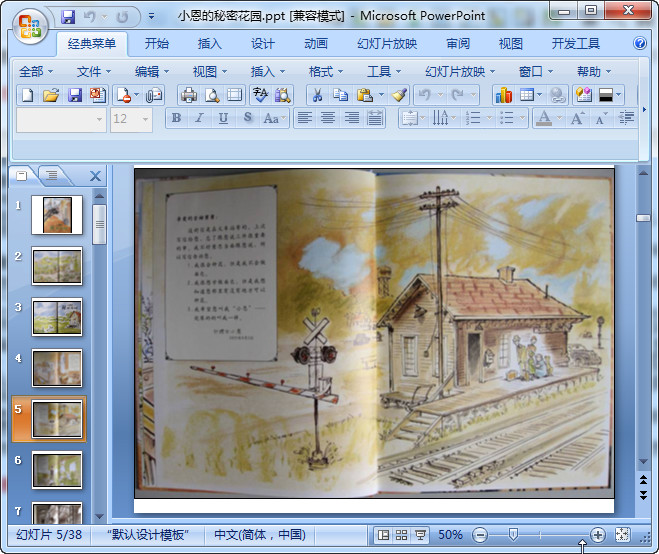
Task: Open the font color A swatch
Action: click(544, 118)
